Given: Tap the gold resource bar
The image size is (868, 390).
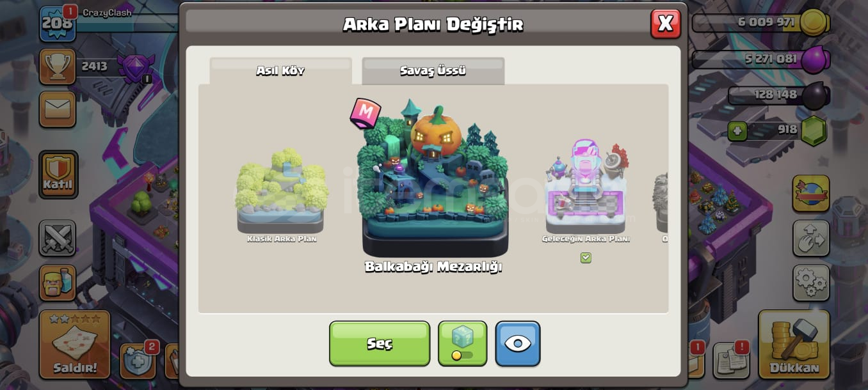Looking at the screenshot, I should 761,22.
